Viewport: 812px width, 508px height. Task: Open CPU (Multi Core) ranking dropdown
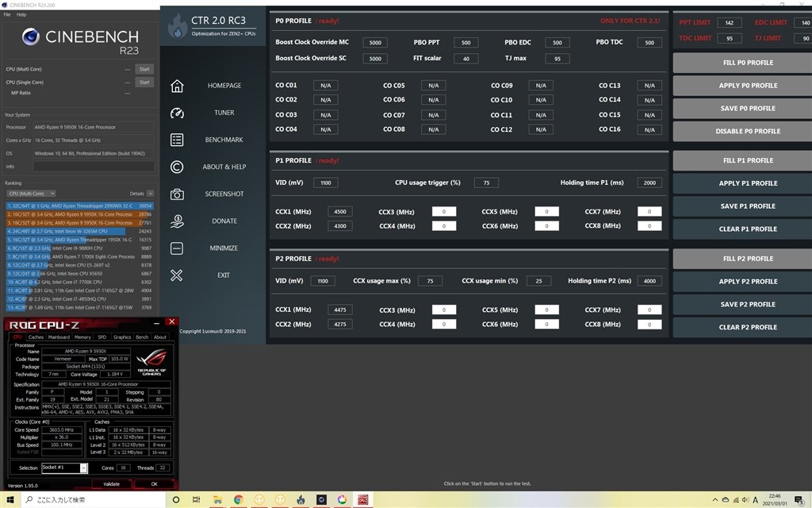tap(31, 194)
